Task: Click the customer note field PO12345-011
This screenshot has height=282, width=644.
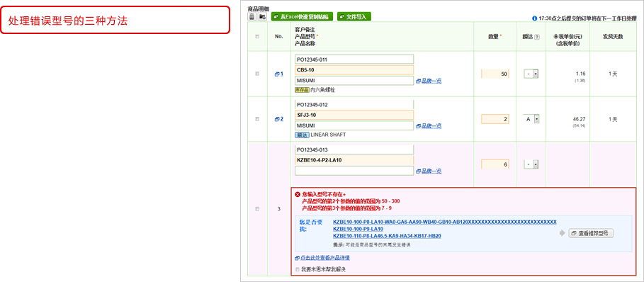Action: coord(354,60)
